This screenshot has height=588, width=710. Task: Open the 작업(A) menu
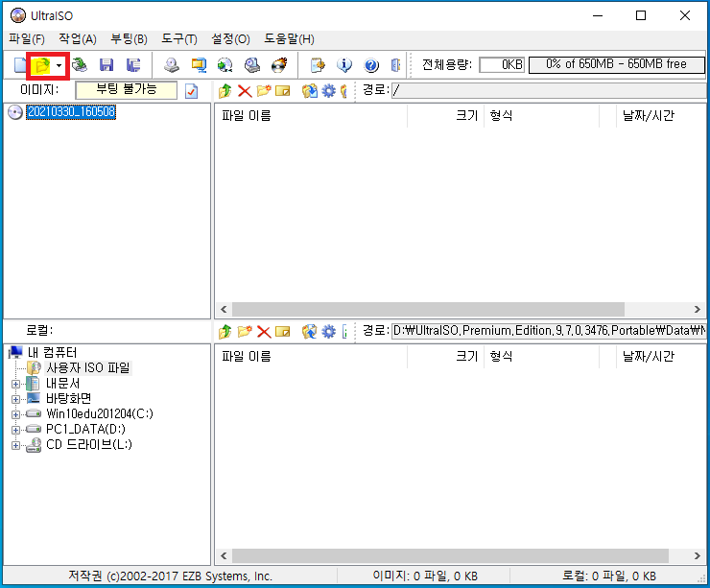(78, 39)
